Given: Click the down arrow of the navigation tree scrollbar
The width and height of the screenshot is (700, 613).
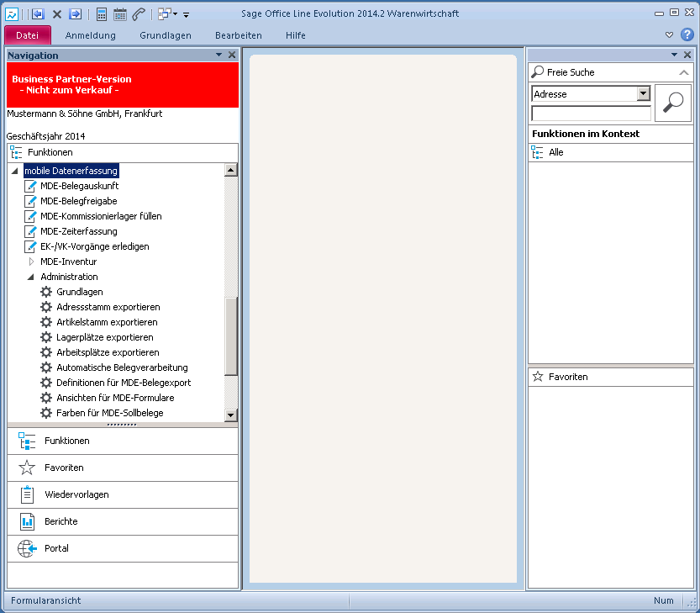Looking at the screenshot, I should tap(231, 415).
